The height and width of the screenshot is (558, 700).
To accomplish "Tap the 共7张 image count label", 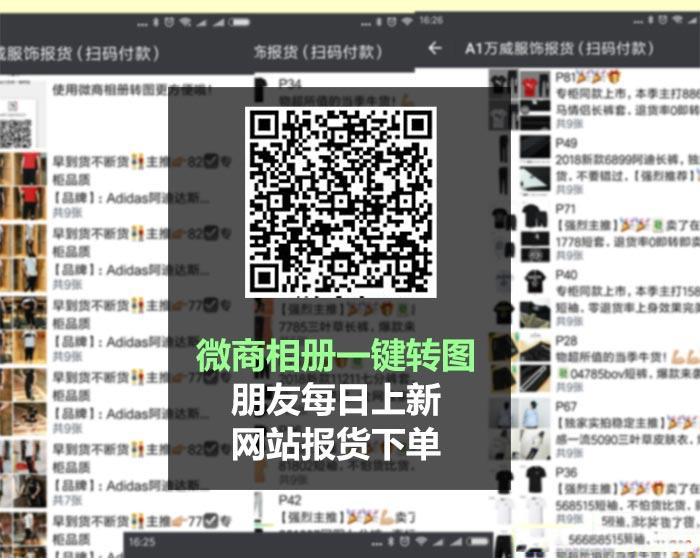I will (x=67, y=500).
